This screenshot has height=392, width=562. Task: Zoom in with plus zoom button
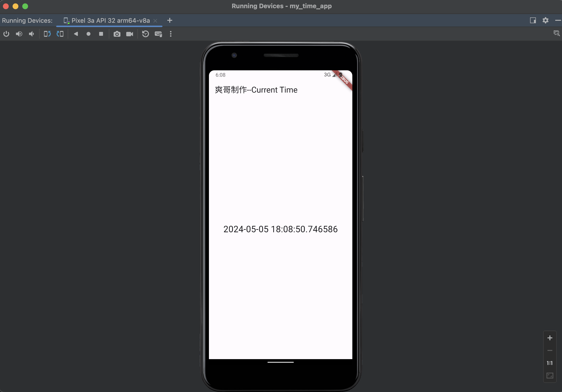pos(550,338)
